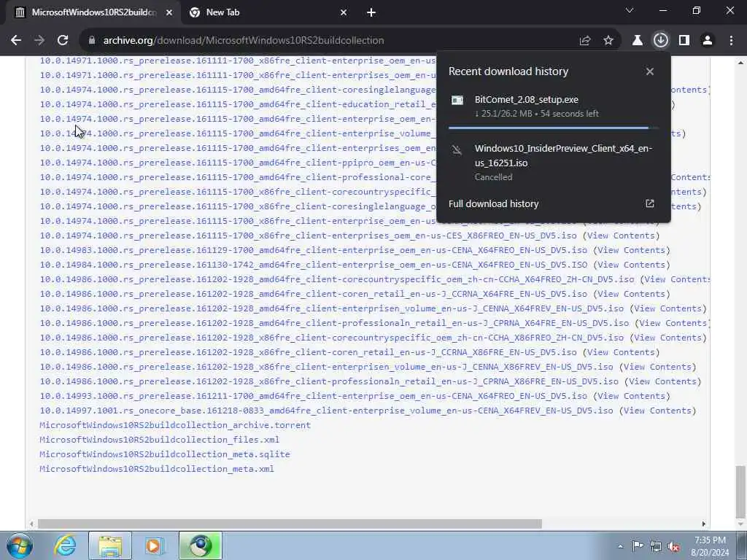Download 10.0.14986 x86 enterprisen_volume ISO
This screenshot has height=560, width=747.
click(326, 367)
